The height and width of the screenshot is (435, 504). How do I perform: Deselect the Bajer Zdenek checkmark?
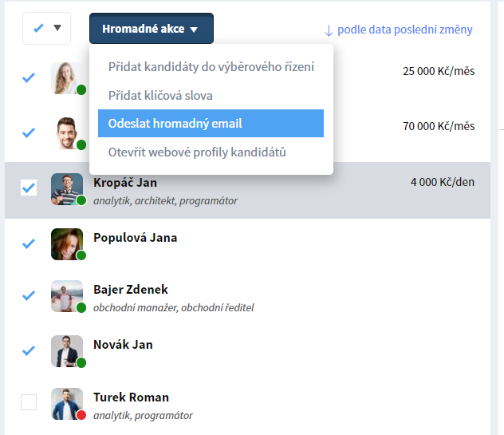coord(29,295)
